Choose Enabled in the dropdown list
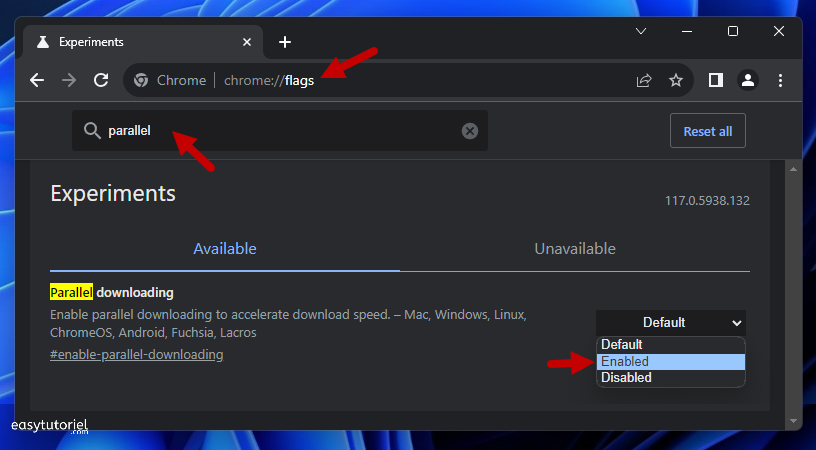This screenshot has height=450, width=816. pyautogui.click(x=671, y=362)
